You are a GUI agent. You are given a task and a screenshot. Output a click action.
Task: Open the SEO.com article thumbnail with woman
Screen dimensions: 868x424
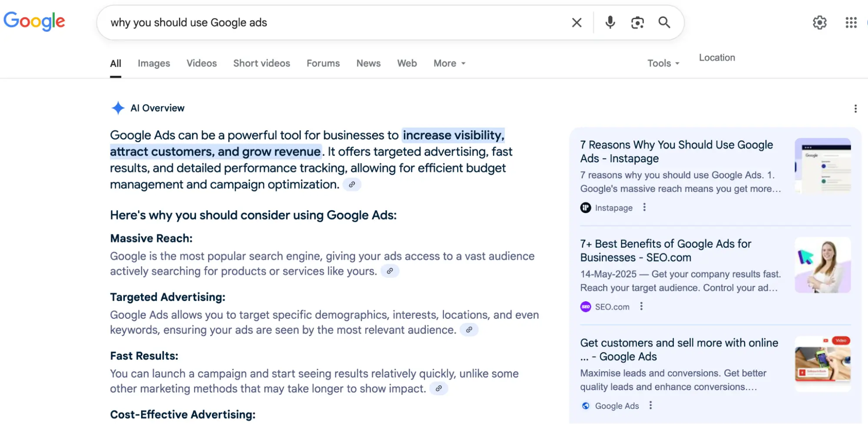point(822,265)
